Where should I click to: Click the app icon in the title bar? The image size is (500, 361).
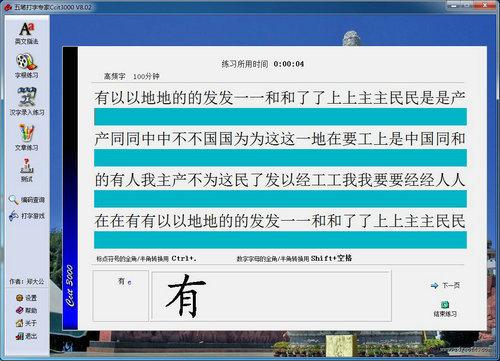pos(8,7)
